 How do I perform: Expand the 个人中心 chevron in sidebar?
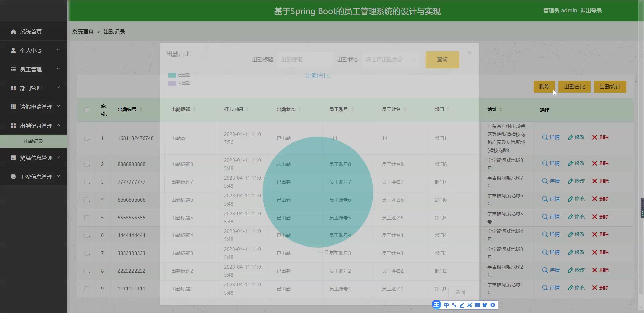tap(58, 50)
